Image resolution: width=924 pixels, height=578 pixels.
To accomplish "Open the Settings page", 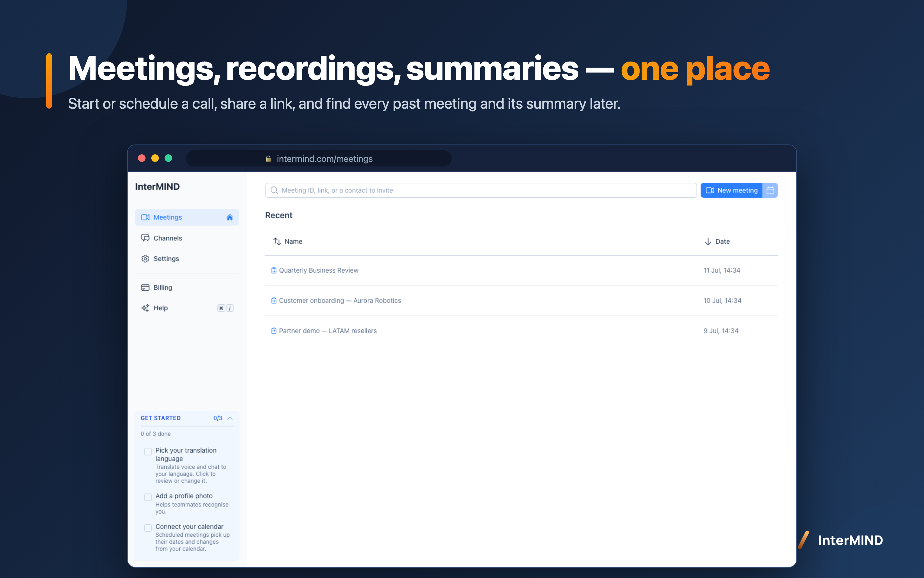I will click(x=187, y=259).
